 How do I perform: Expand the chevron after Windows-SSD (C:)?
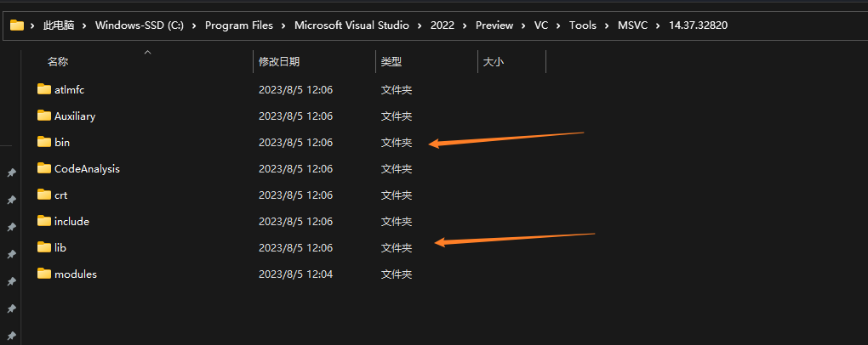[x=194, y=25]
